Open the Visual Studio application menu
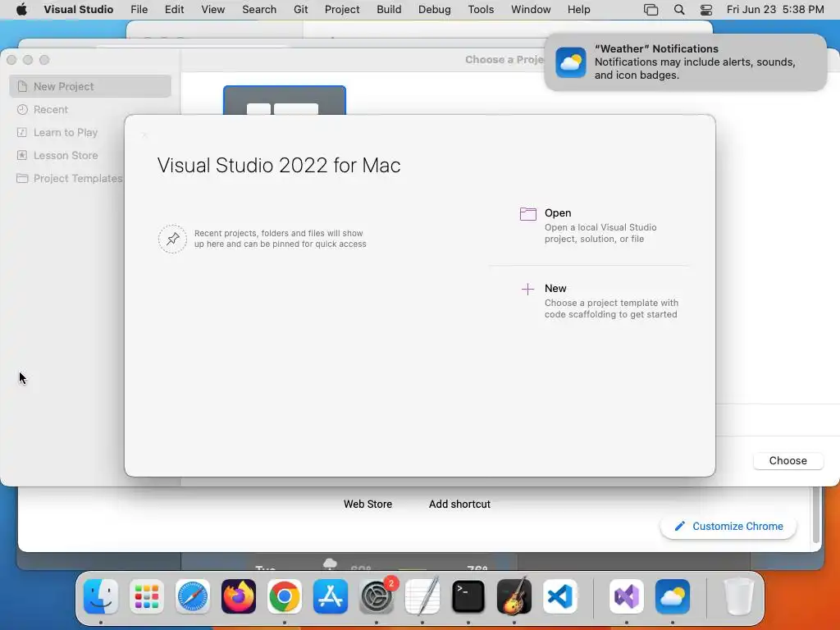The width and height of the screenshot is (840, 630). pyautogui.click(x=78, y=10)
